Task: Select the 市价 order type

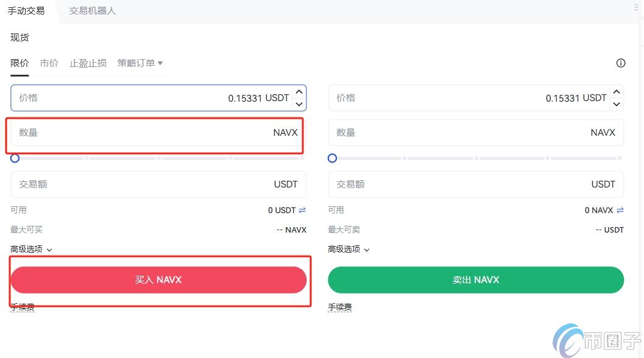Action: tap(49, 63)
